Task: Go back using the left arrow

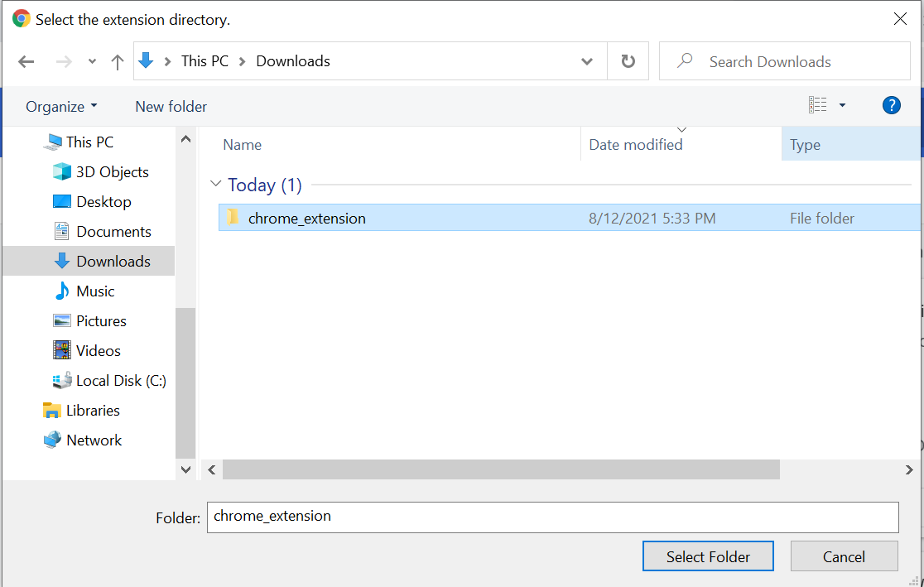Action: point(26,61)
